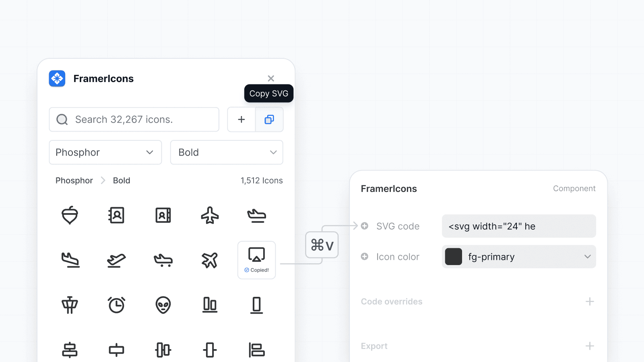Screen dimensions: 644x362
Task: Click the plus insert icon button
Action: 242,119
